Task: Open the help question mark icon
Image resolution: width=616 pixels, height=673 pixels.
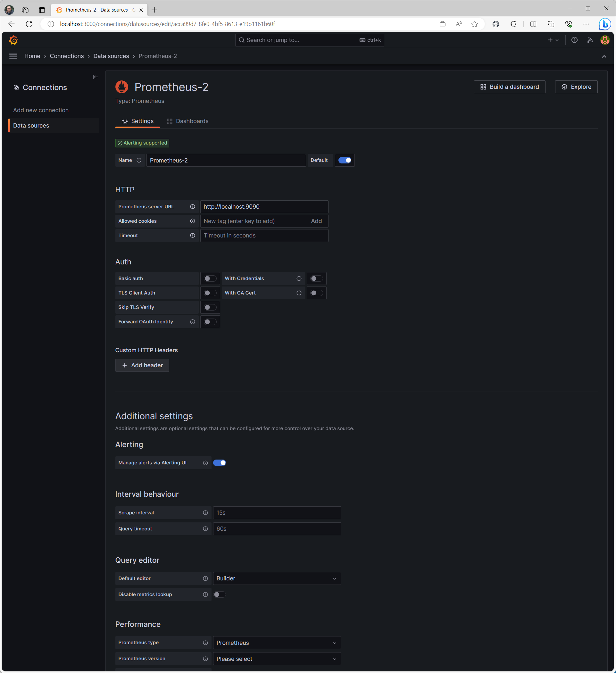Action: [x=574, y=40]
